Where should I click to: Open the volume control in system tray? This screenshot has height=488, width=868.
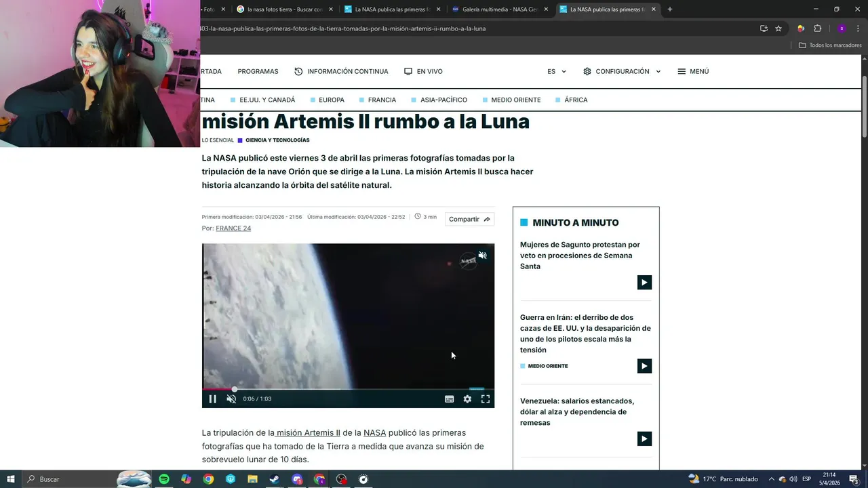[793, 479]
